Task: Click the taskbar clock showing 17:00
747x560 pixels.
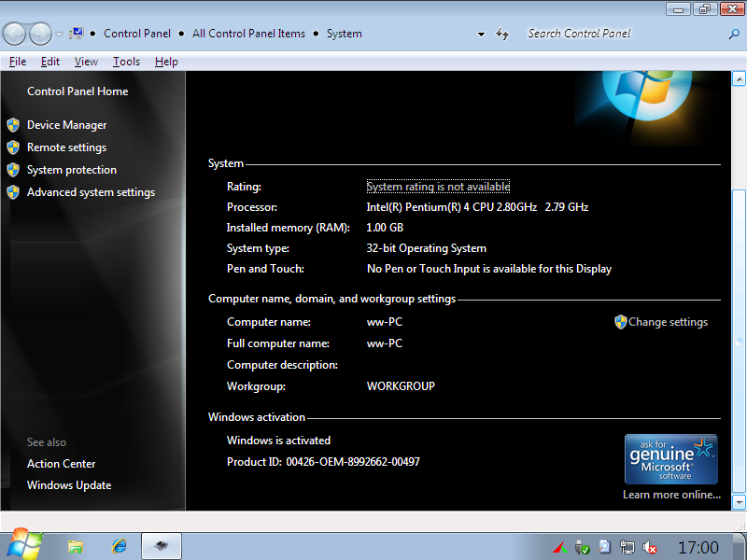Action: click(698, 548)
